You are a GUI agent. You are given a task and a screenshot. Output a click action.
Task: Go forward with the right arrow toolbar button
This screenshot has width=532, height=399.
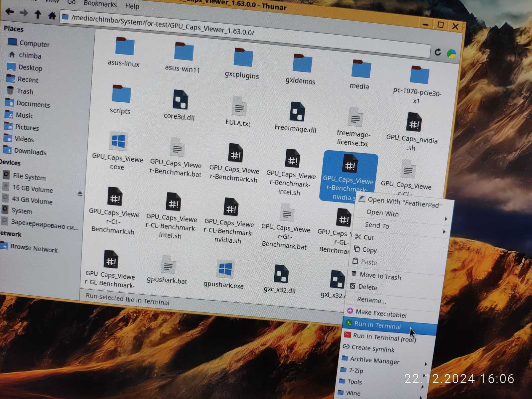point(24,13)
